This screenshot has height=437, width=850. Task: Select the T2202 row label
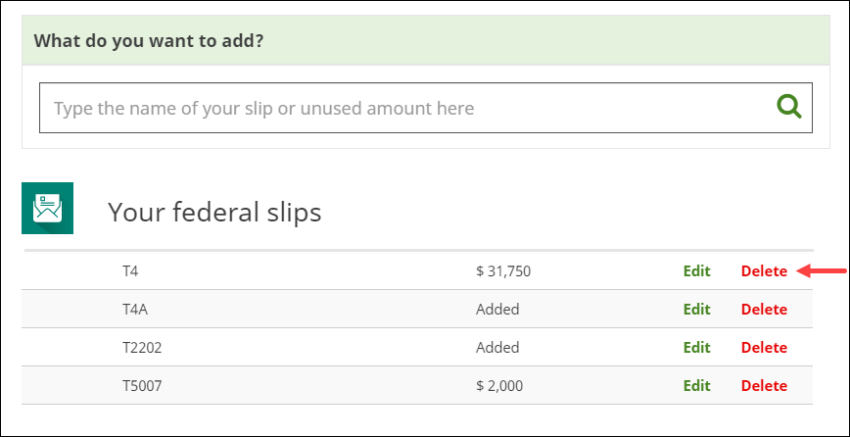(x=142, y=347)
